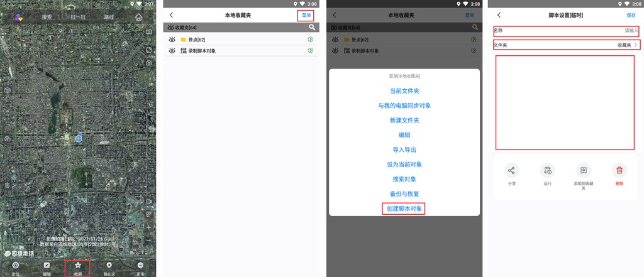Tap 保存 on the 脚本设置 screen

coord(631,15)
